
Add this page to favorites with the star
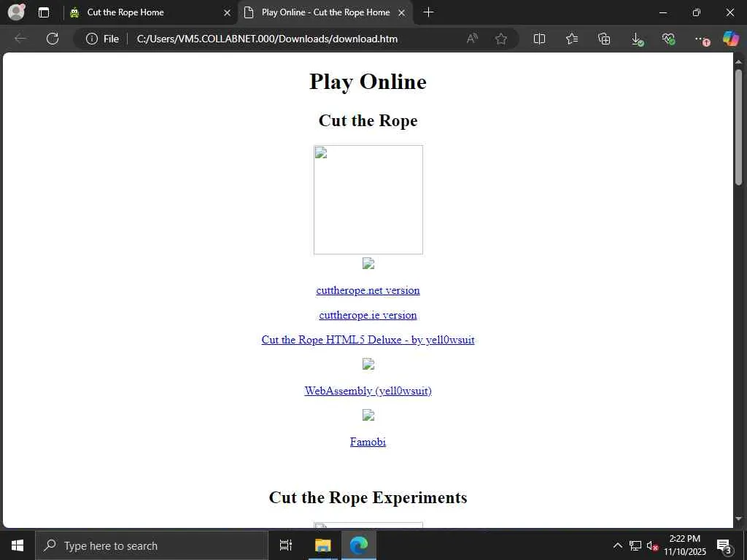pos(500,39)
